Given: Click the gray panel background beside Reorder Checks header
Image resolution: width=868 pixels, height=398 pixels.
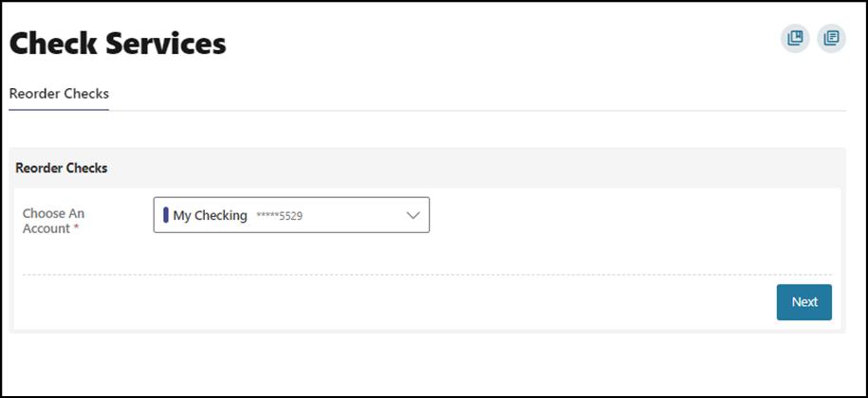Looking at the screenshot, I should tap(474, 168).
